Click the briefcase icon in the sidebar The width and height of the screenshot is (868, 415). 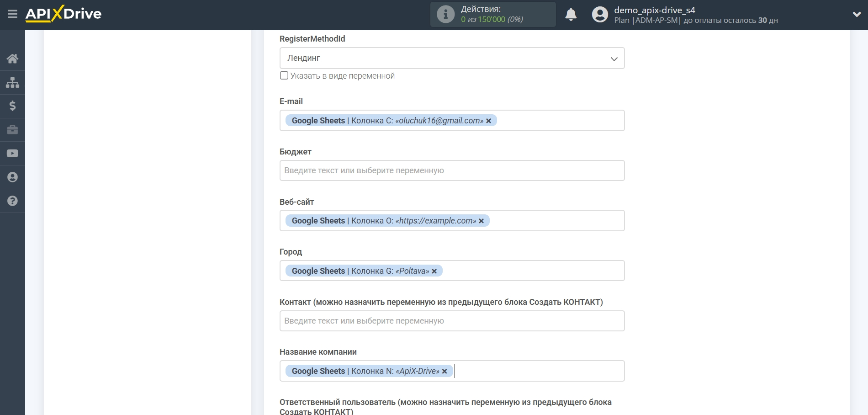[12, 130]
